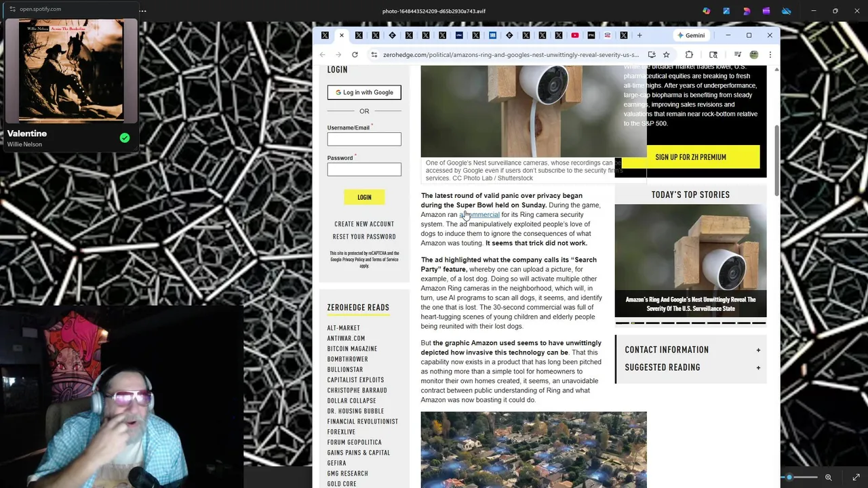
Task: Open Copilot icon in Photos title bar
Action: click(707, 11)
